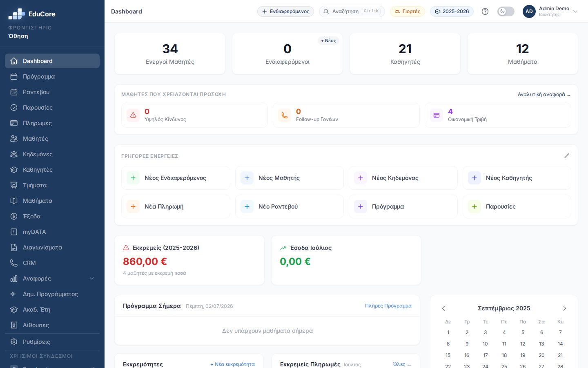Open Μαθητές from the sidebar
The image size is (588, 368).
pyautogui.click(x=52, y=139)
